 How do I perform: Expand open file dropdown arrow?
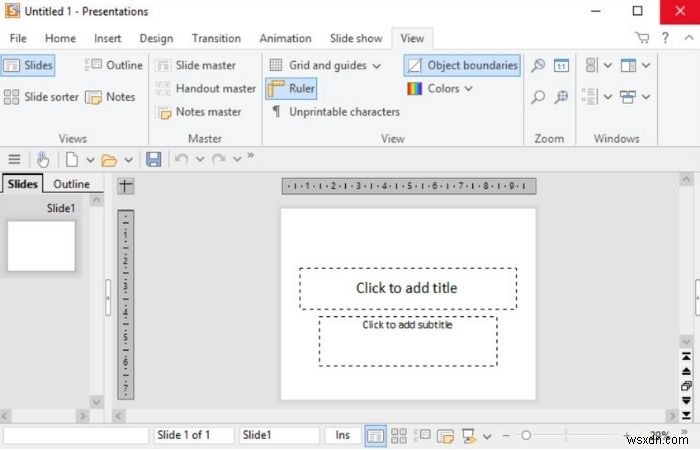[x=129, y=159]
